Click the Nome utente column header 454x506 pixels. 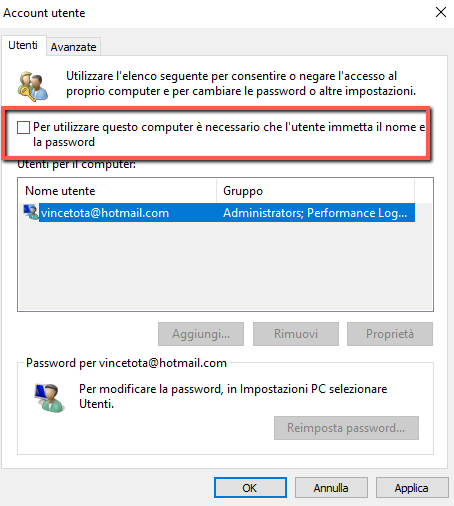[118, 191]
